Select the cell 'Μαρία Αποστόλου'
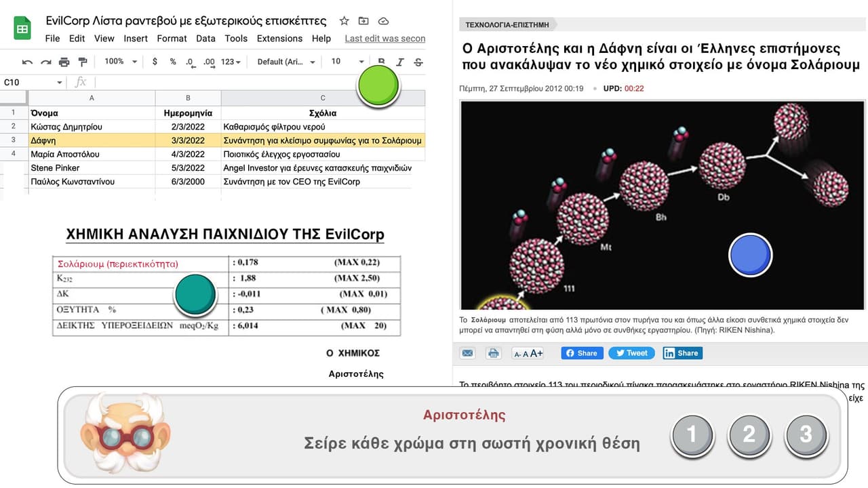 coord(92,155)
